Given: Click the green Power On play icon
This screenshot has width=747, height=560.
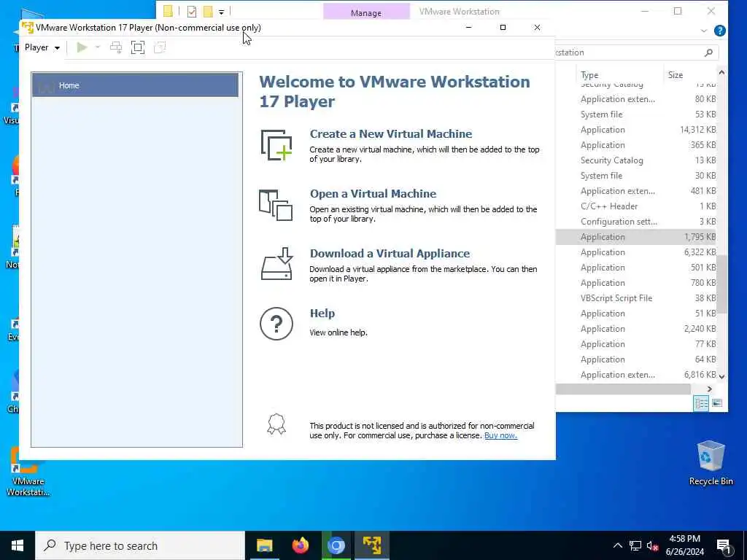Looking at the screenshot, I should click(82, 47).
